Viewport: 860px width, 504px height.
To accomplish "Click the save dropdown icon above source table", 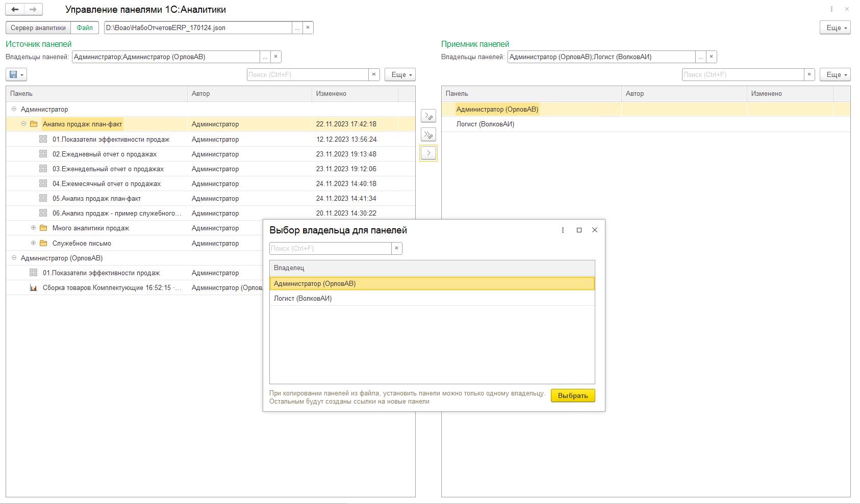I will pyautogui.click(x=16, y=74).
